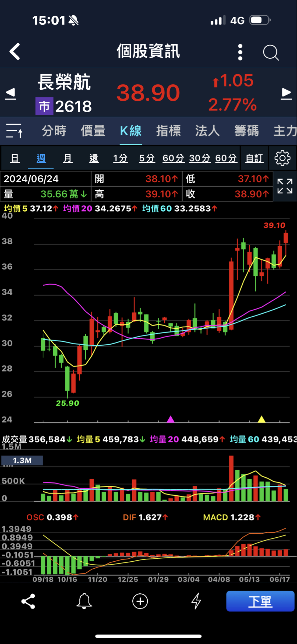Image resolution: width=297 pixels, height=644 pixels.
Task: Select monthly 月 K-line period
Action: pos(68,158)
